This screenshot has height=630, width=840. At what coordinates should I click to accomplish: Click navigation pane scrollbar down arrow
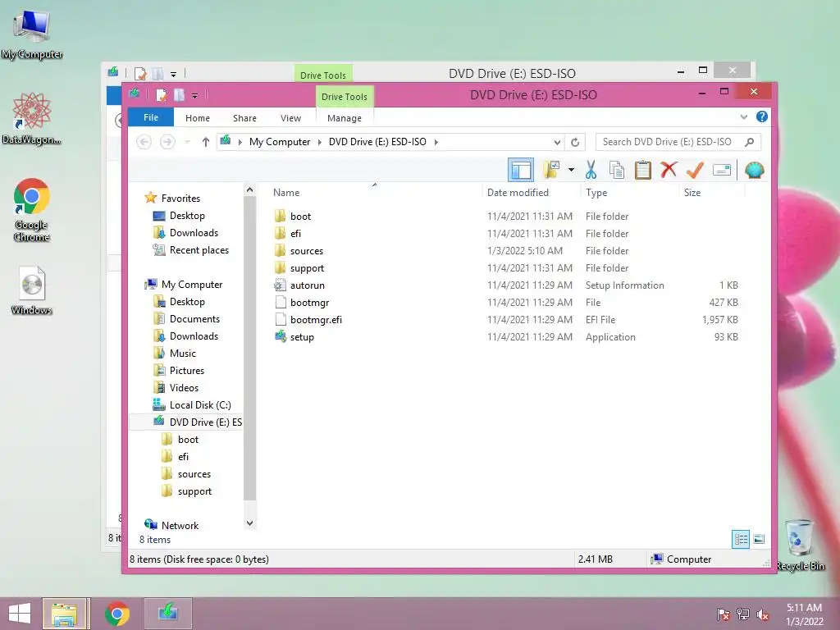pos(249,523)
